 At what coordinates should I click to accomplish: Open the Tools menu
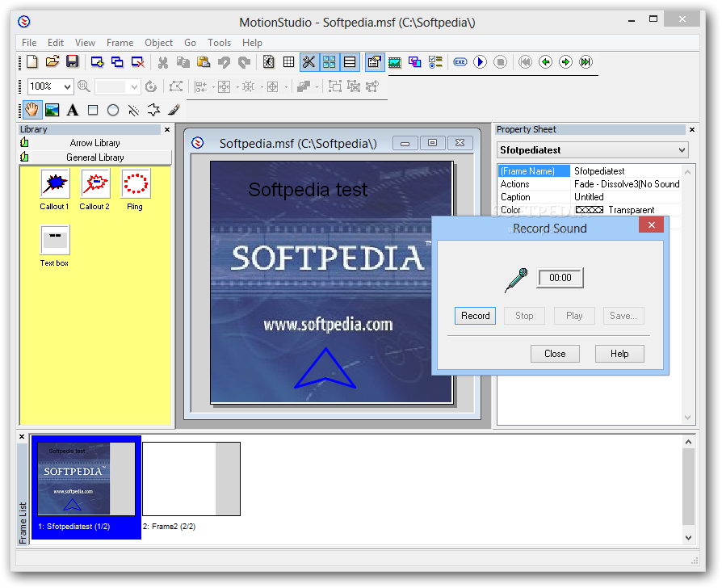pyautogui.click(x=219, y=43)
